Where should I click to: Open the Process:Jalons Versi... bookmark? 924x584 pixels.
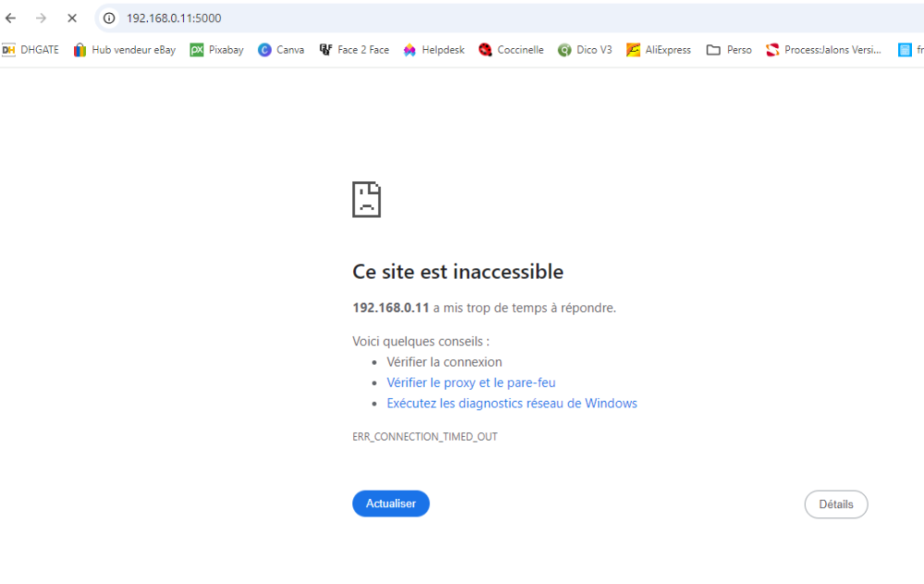(823, 50)
